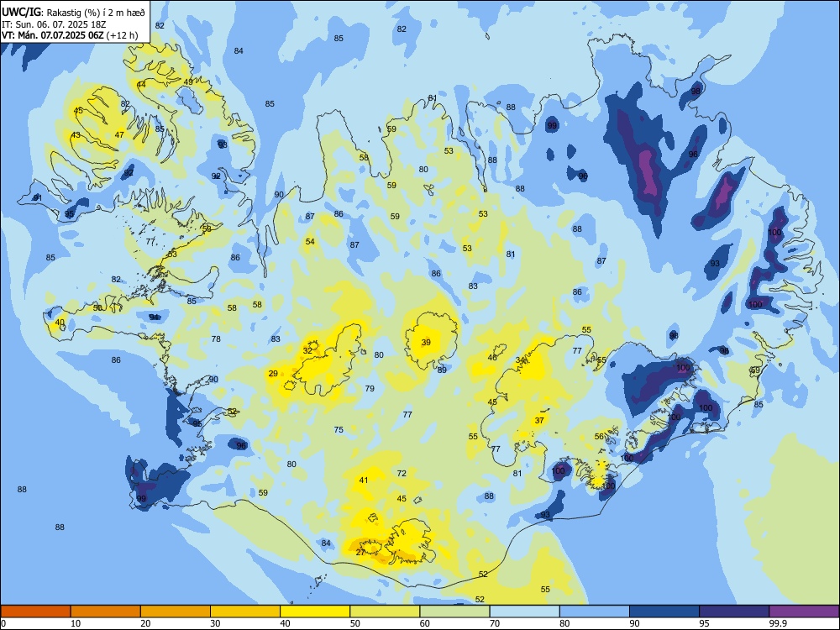The height and width of the screenshot is (630, 840).
Task: Click the humidity value 54 on the map
Action: point(310,242)
